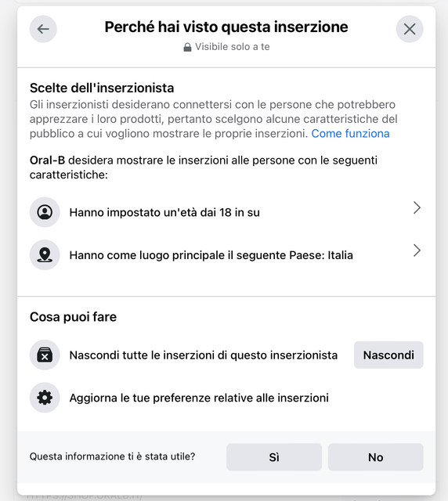Expand the Italia location criterion chevron
Screen dimensions: 448x501
point(417,250)
